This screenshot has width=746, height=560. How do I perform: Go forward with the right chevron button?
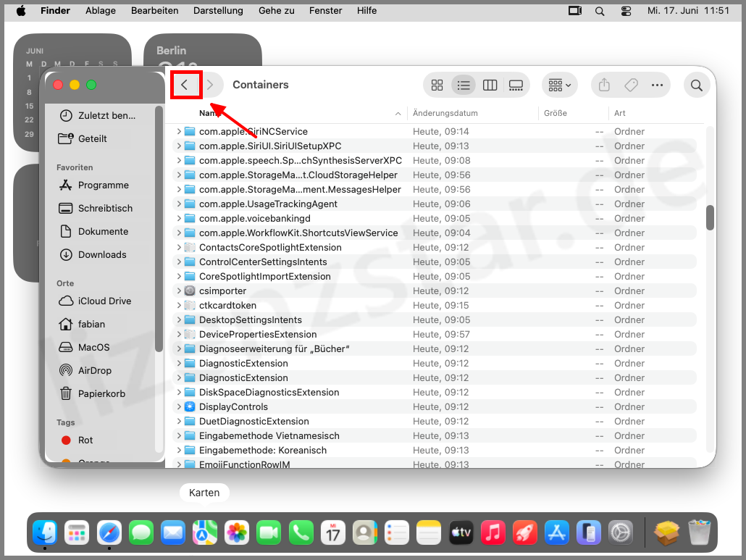[x=210, y=85]
